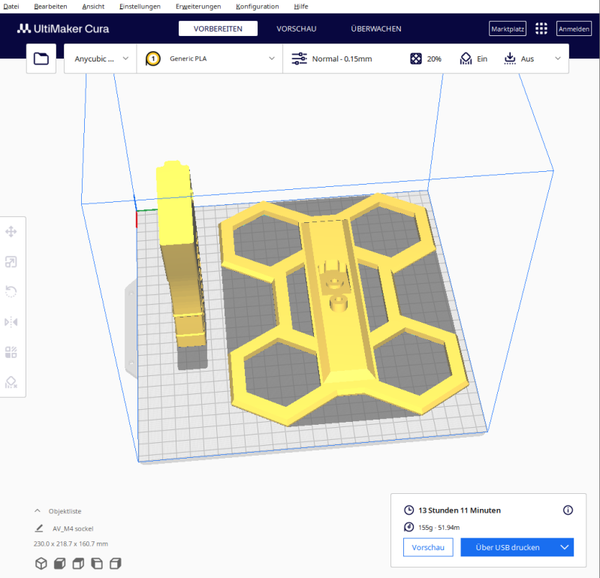Open the Erweiterungen menu
The width and height of the screenshot is (600, 578).
[198, 7]
